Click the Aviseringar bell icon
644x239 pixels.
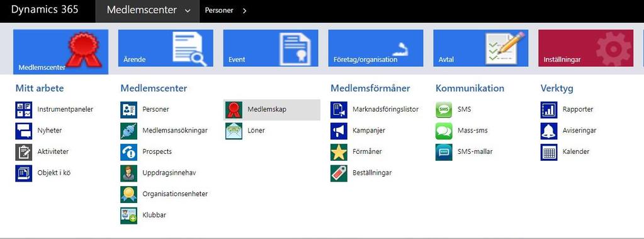click(x=549, y=131)
